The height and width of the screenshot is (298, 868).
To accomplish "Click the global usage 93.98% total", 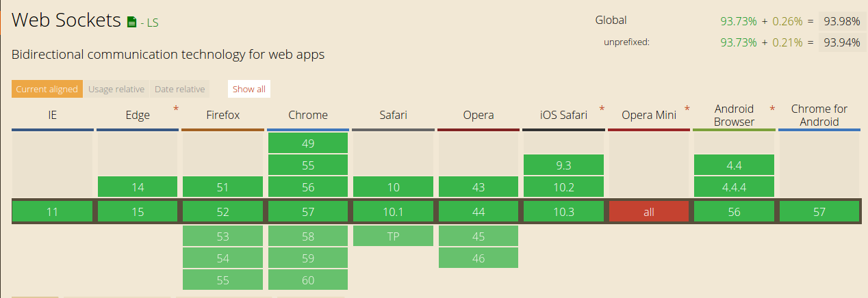I will tap(842, 21).
